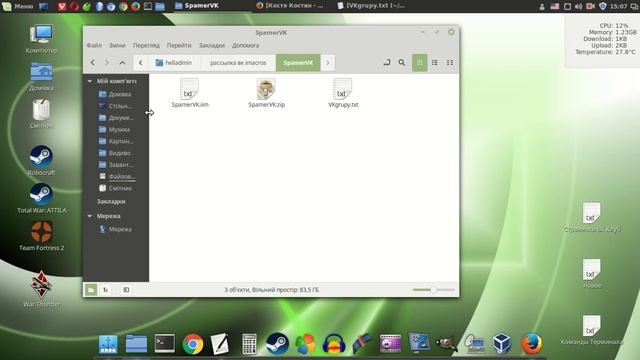Select the SpamerVK.iim file
Image resolution: width=640 pixels, height=360 pixels.
coord(190,93)
